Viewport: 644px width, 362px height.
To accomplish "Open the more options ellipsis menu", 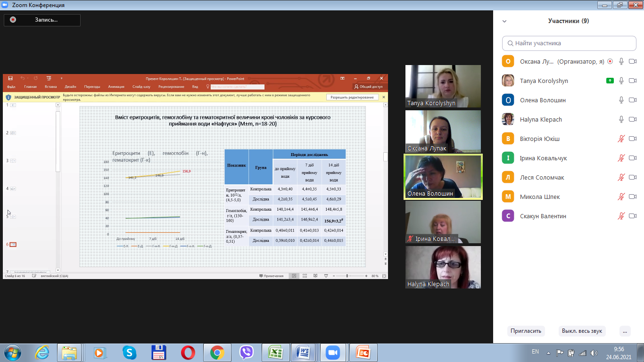I will [625, 331].
